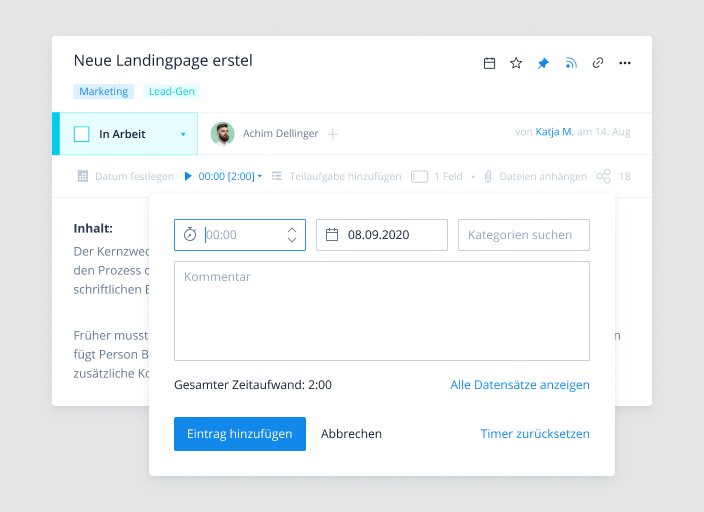Add another assignee with plus icon
Image resolution: width=704 pixels, height=512 pixels.
click(333, 134)
